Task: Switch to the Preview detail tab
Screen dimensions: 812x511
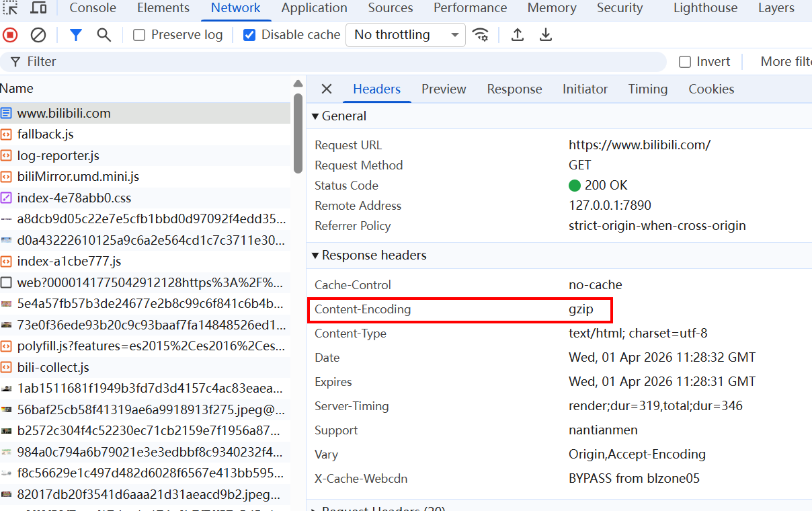Action: (x=444, y=89)
